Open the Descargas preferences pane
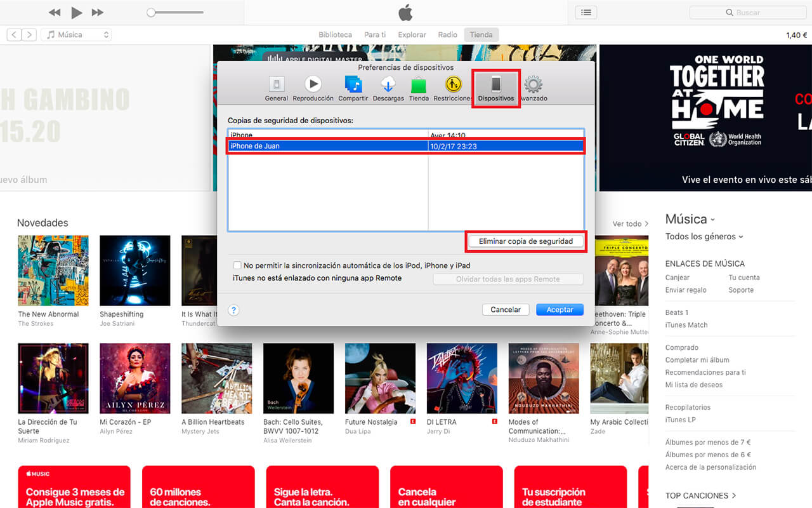Viewport: 812px width, 508px height. 388,89
